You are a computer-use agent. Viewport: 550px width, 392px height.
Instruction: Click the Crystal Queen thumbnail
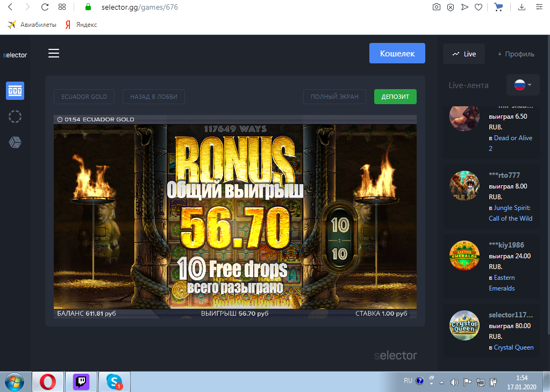tap(465, 325)
